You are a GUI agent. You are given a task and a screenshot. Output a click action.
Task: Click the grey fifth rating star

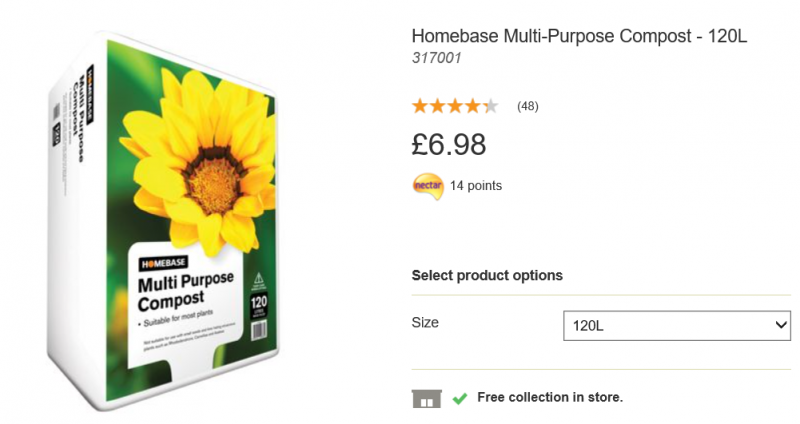tap(490, 106)
